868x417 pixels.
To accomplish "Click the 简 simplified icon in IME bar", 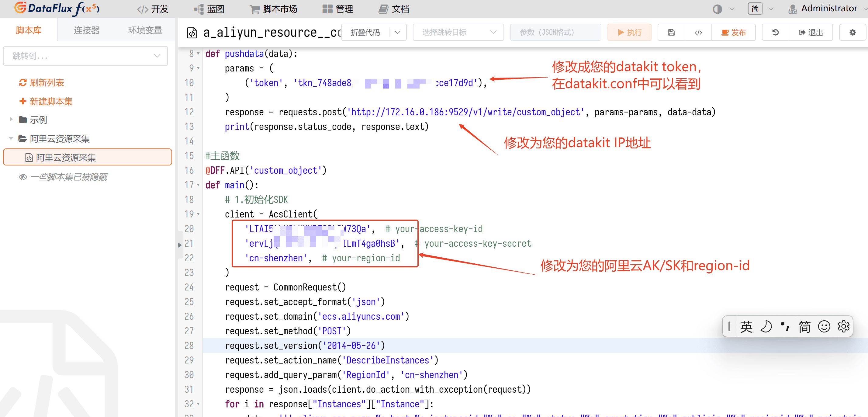I will [x=804, y=326].
